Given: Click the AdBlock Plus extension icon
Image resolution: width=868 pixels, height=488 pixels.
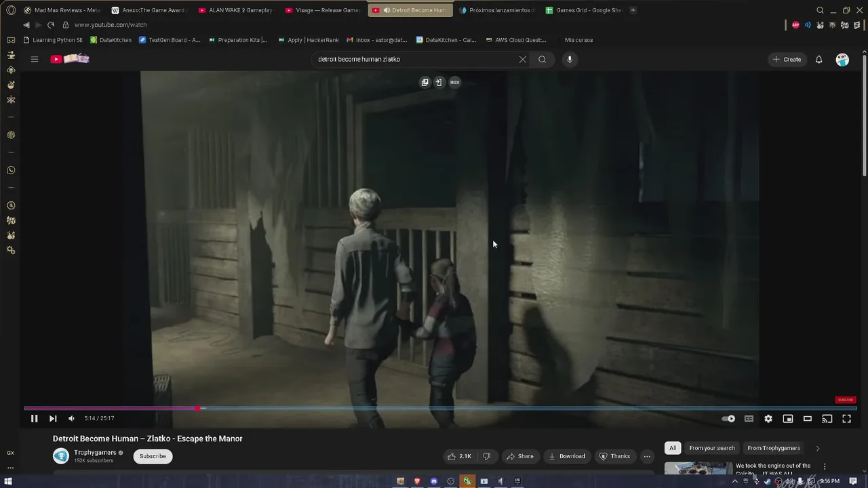Looking at the screenshot, I should 795,25.
